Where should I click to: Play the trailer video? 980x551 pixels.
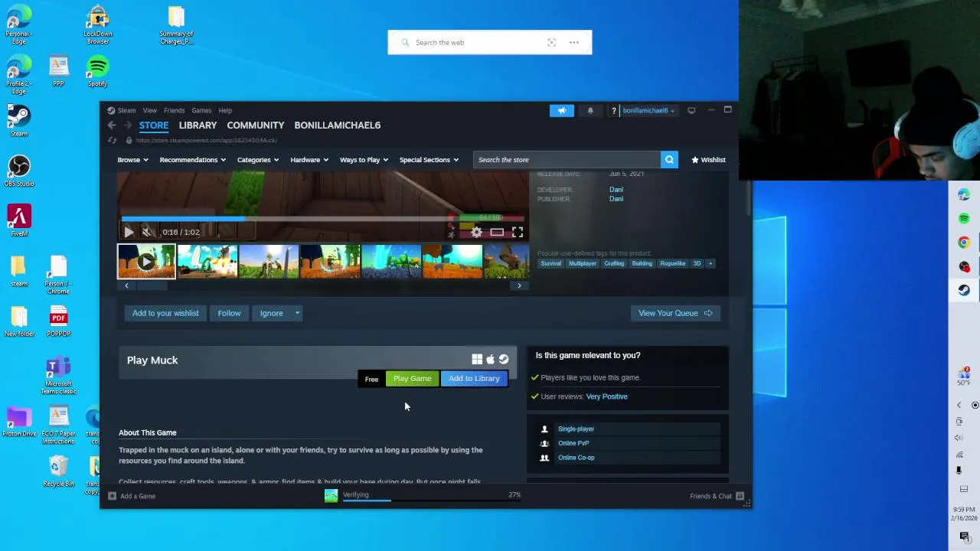[x=129, y=232]
